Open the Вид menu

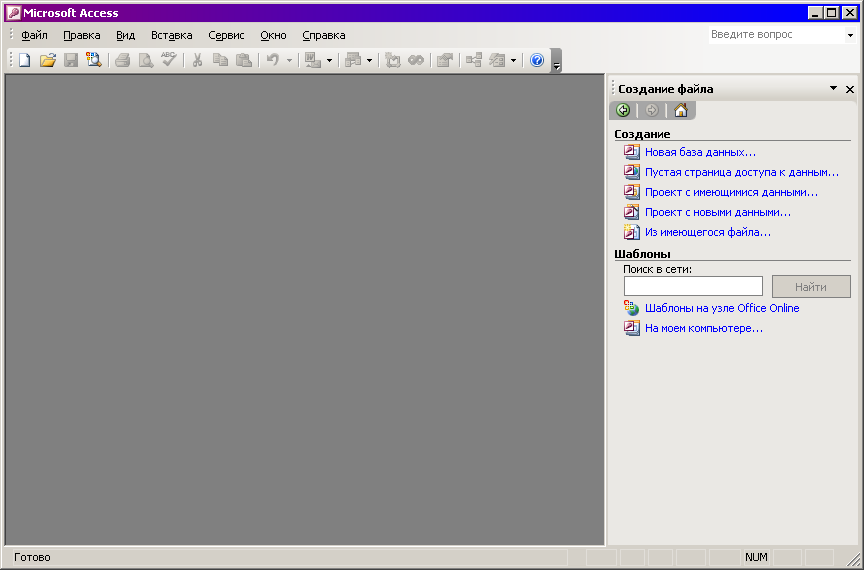click(x=126, y=35)
